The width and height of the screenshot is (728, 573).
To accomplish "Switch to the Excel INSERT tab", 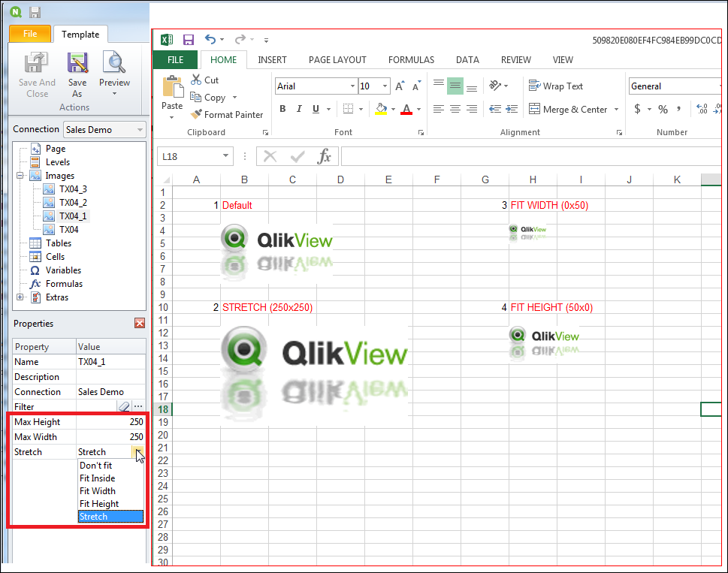I will (x=272, y=60).
